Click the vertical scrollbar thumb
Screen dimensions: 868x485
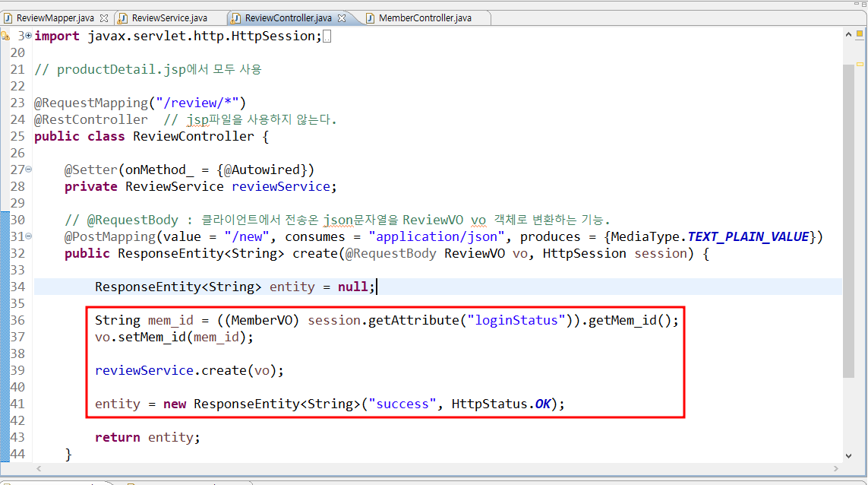click(x=848, y=220)
